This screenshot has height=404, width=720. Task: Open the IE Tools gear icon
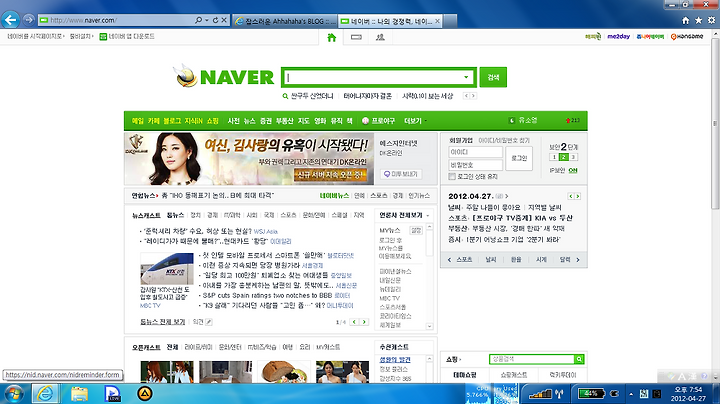pyautogui.click(x=711, y=20)
